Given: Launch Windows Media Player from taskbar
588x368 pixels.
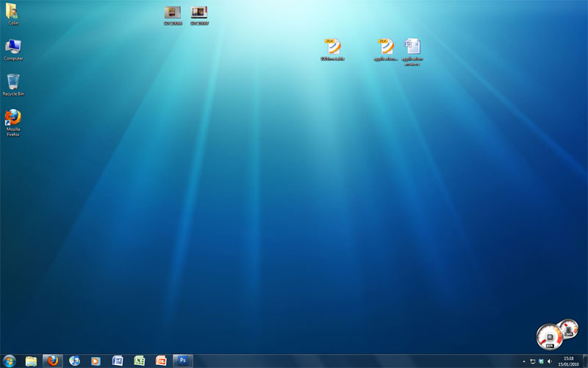Looking at the screenshot, I should (96, 361).
